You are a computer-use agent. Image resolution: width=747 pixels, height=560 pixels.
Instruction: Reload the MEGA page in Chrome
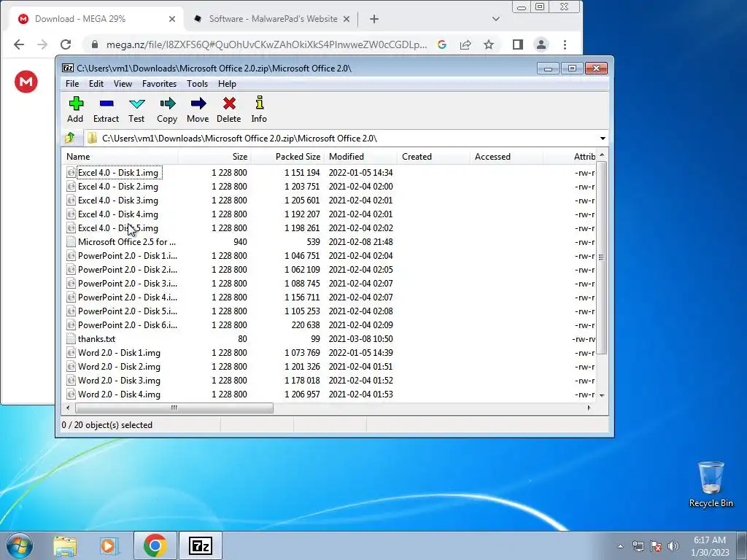pos(66,44)
